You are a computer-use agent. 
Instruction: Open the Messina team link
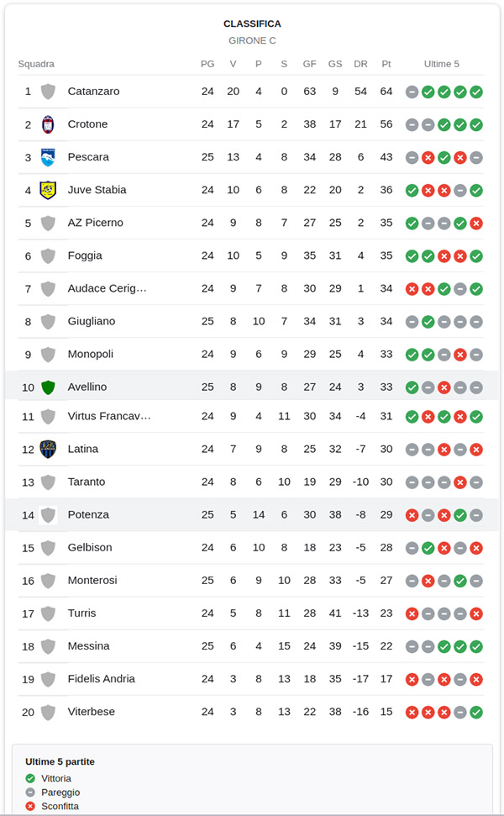[x=88, y=645]
